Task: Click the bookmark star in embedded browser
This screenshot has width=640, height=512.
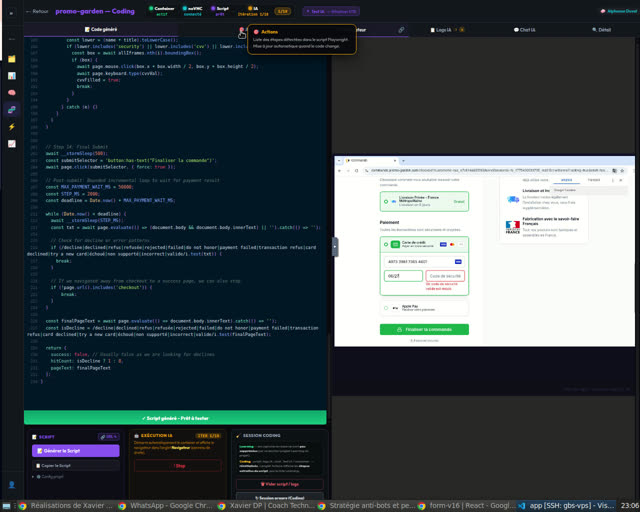Action: 622,170
